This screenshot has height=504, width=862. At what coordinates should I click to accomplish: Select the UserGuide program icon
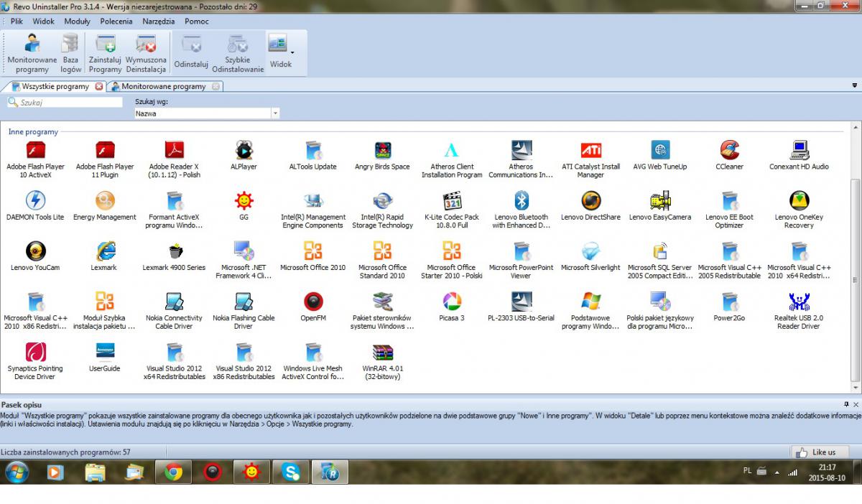click(105, 357)
